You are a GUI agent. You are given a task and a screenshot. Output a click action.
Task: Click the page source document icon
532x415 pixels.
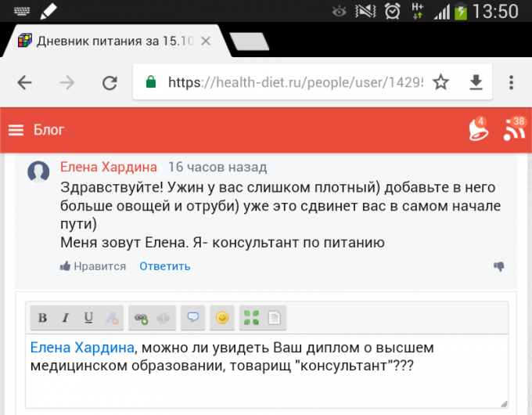pyautogui.click(x=274, y=317)
